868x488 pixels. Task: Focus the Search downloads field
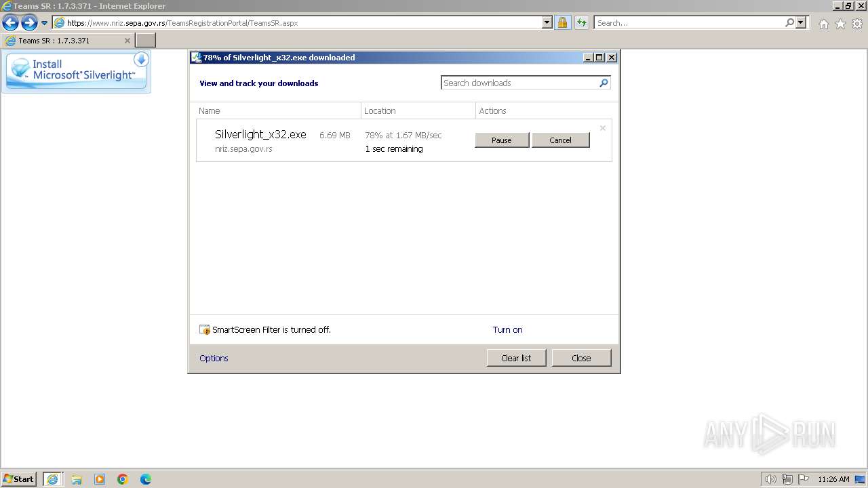click(519, 83)
